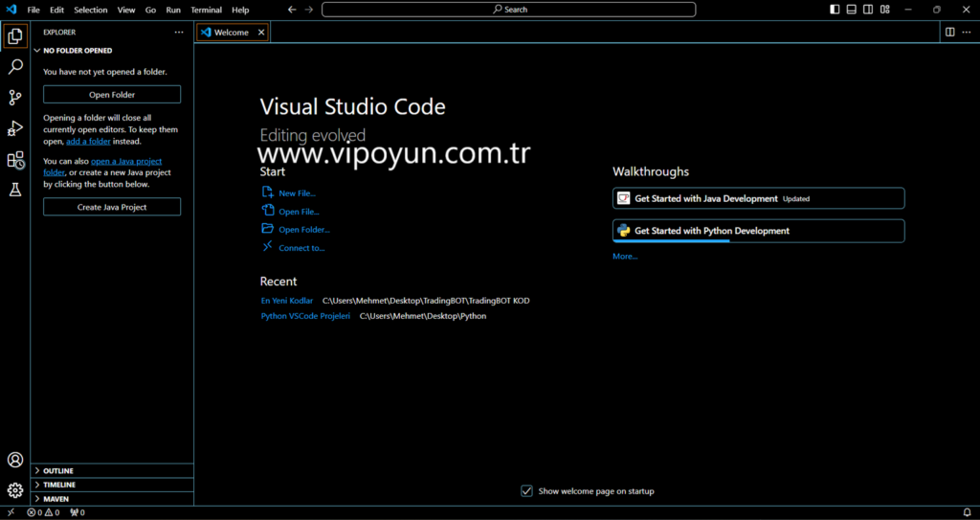Click the Create Java Project button

[x=112, y=207]
